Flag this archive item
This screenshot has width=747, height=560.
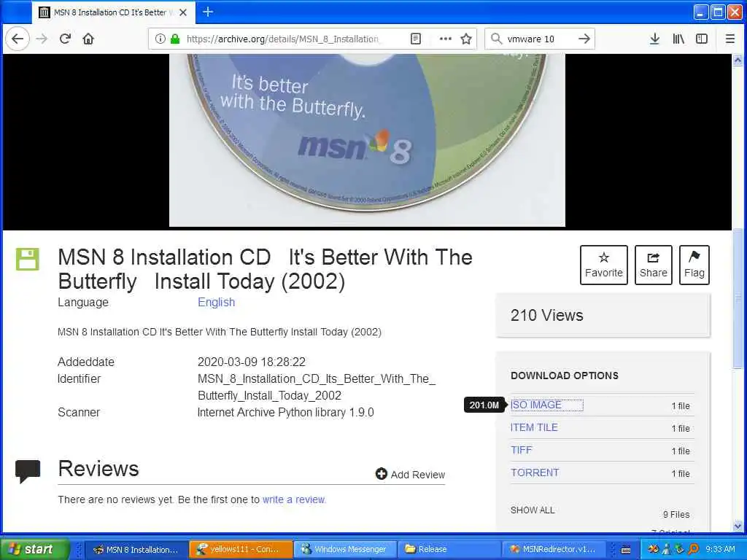point(694,265)
